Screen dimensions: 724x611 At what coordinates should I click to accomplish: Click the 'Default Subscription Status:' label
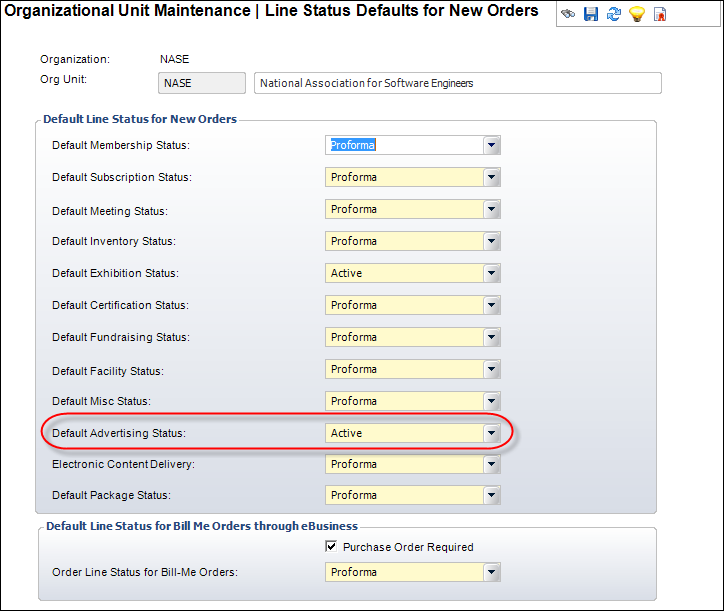(x=122, y=177)
